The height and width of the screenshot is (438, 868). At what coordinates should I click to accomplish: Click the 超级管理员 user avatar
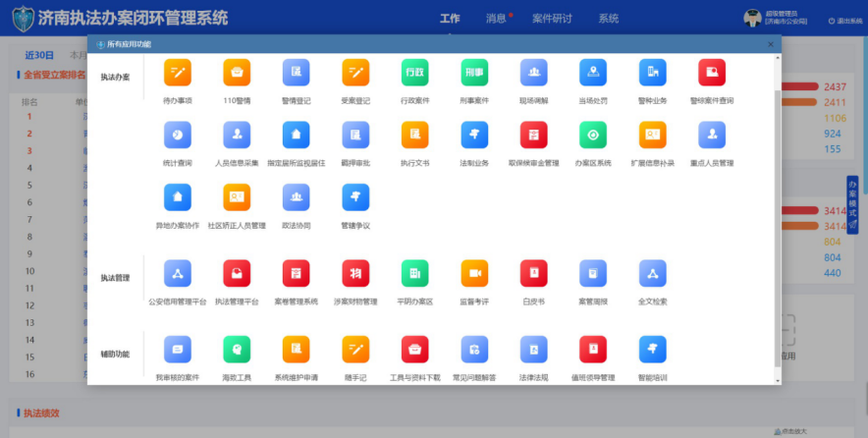pos(752,18)
